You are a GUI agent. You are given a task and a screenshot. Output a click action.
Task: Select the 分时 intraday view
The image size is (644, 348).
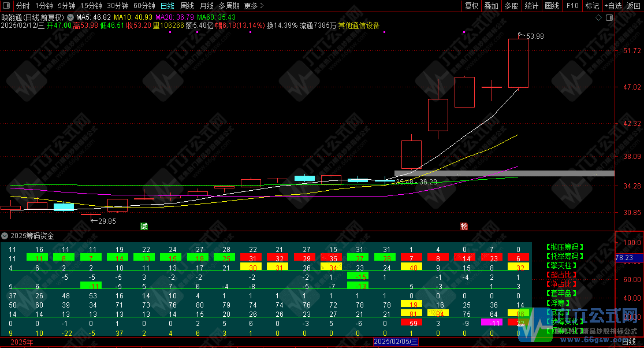click(23, 6)
